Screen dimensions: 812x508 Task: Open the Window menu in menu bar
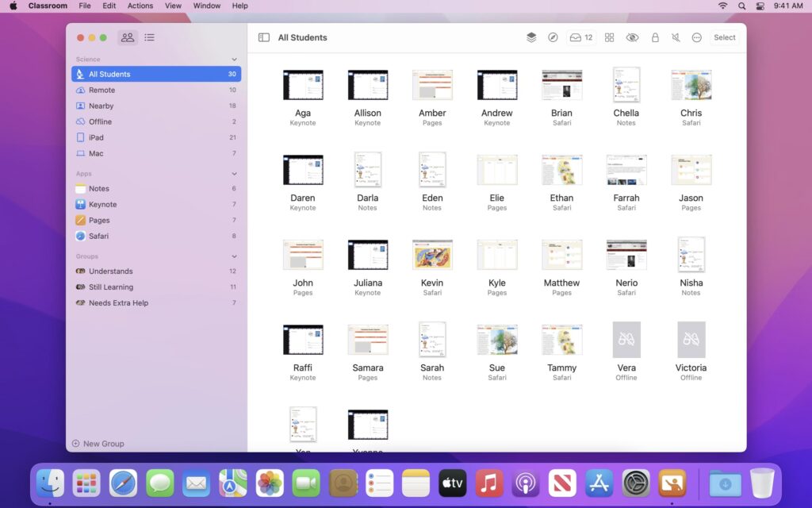tap(207, 6)
